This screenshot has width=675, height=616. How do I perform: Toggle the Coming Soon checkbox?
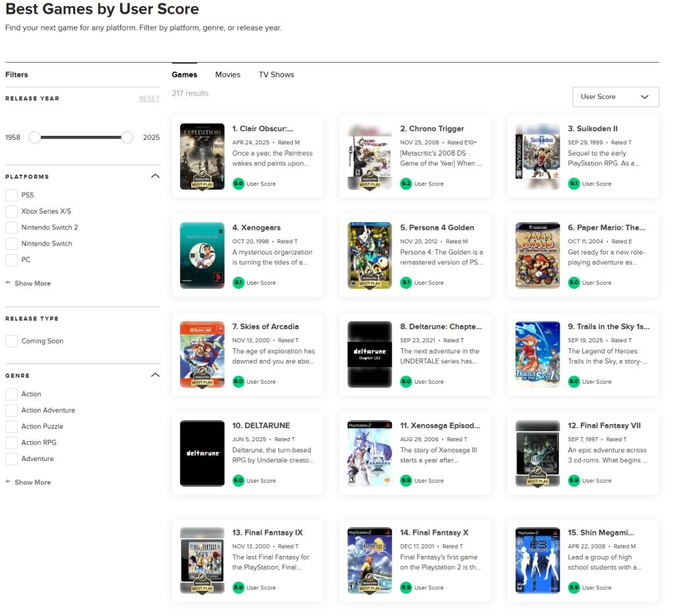click(12, 341)
